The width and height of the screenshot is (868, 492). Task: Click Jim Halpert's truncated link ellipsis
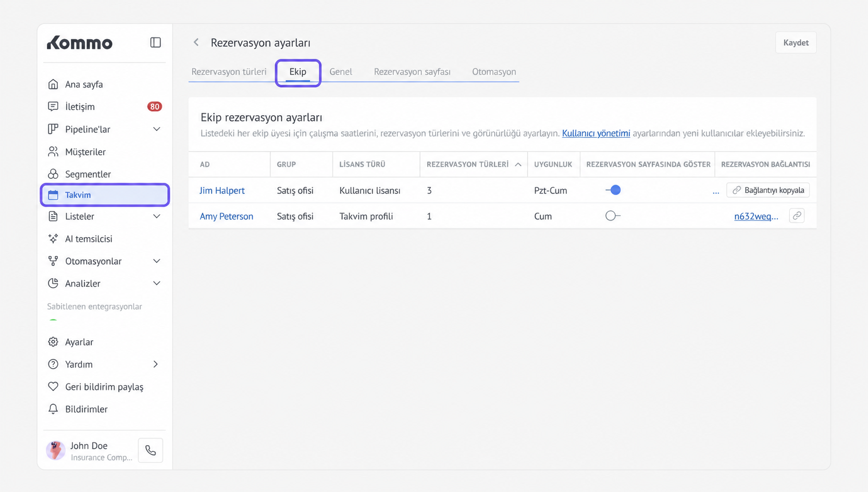pos(716,192)
